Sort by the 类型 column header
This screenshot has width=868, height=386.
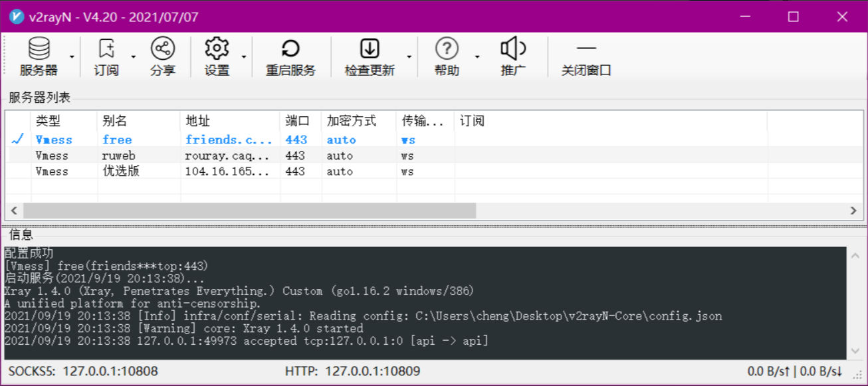pyautogui.click(x=64, y=121)
